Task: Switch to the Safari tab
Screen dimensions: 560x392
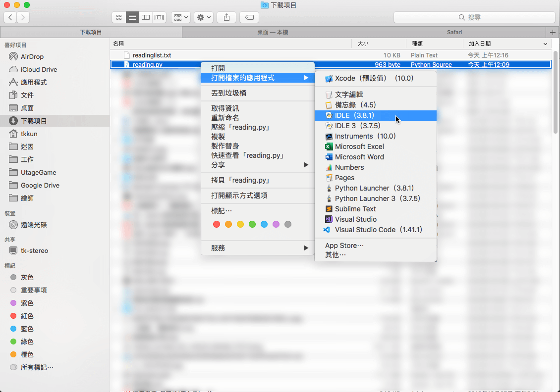Action: tap(454, 32)
